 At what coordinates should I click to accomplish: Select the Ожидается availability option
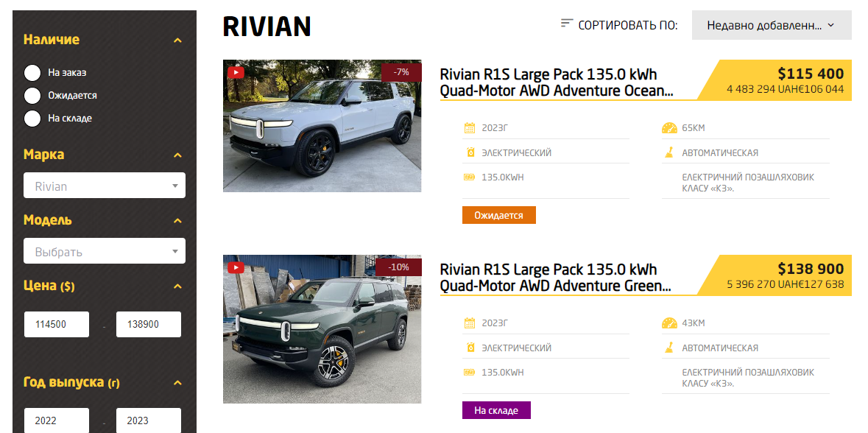pos(32,95)
